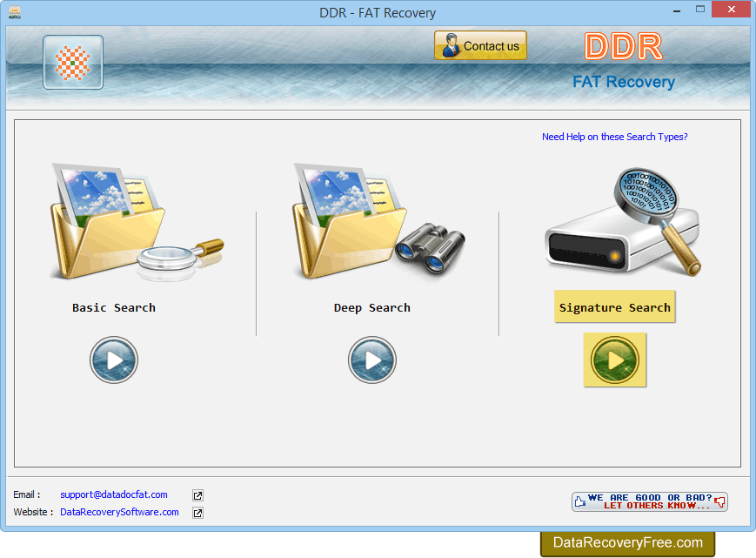This screenshot has width=756, height=558.
Task: Click the 'We are good or bad?' feedback banner
Action: click(650, 501)
